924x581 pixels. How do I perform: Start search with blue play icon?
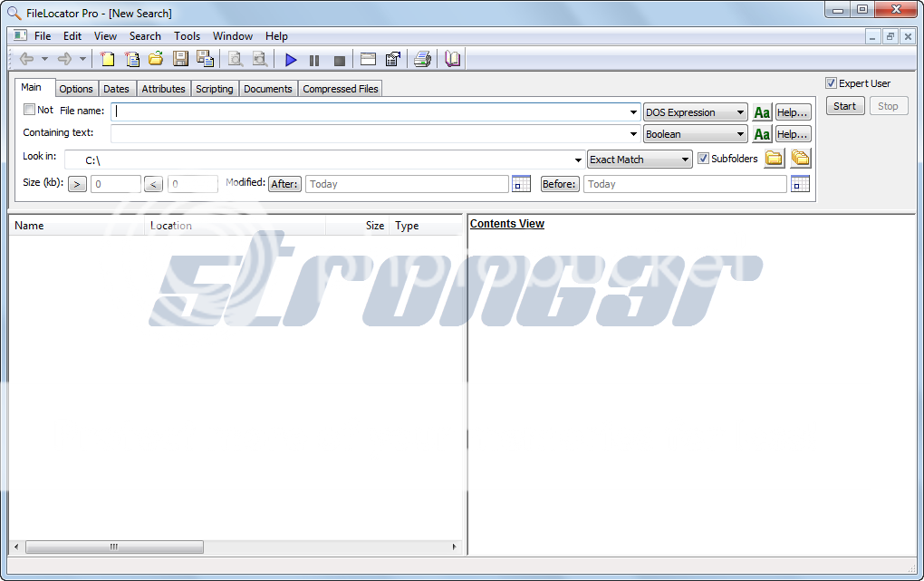point(291,60)
